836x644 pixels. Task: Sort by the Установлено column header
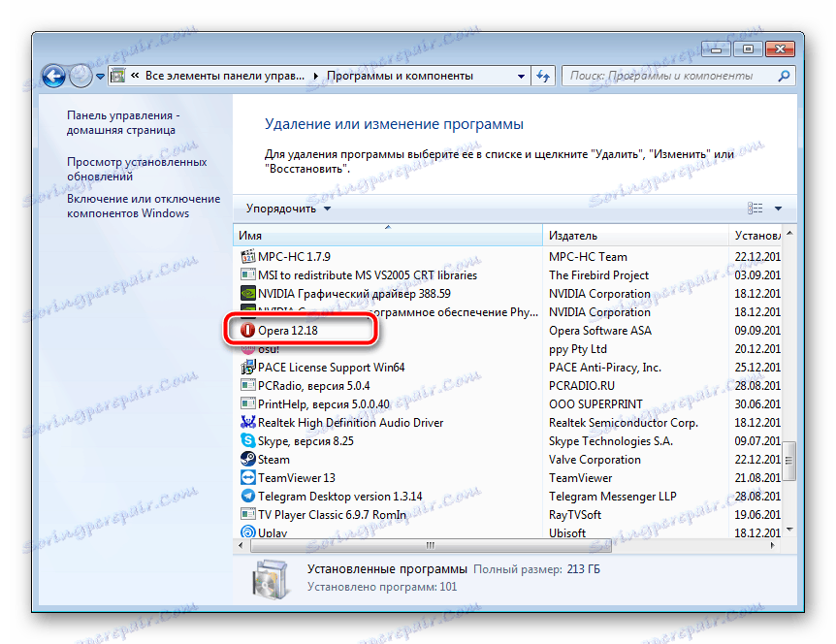(756, 235)
